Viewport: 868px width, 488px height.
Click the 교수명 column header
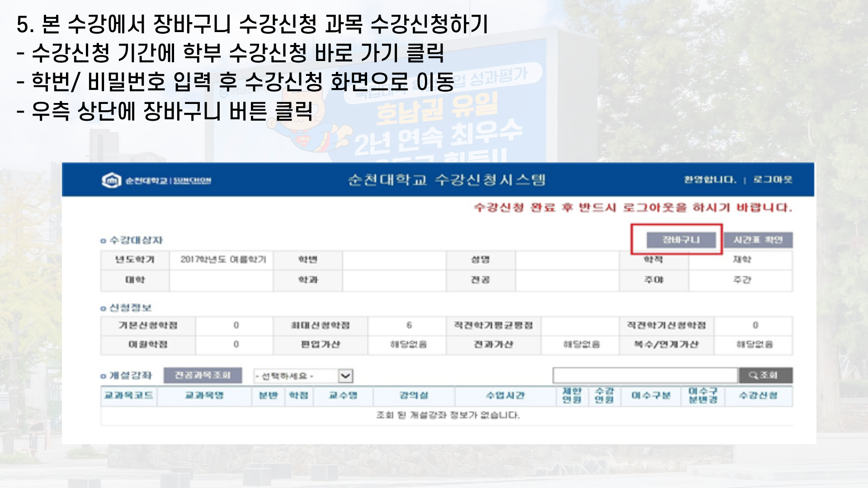[343, 396]
